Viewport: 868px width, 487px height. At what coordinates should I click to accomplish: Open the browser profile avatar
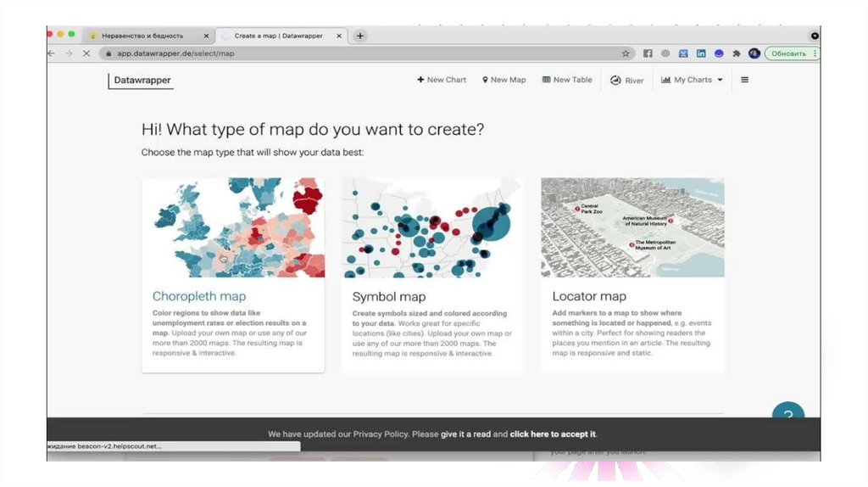point(754,53)
